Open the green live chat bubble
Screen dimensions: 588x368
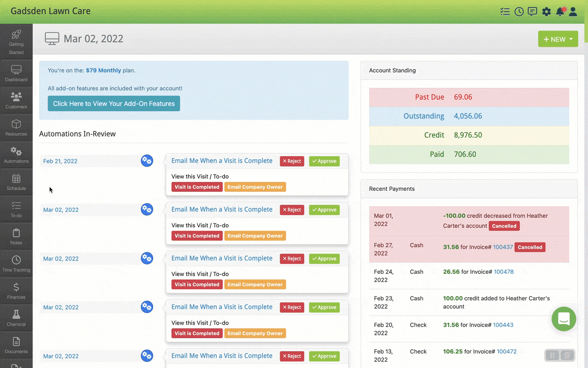click(564, 319)
